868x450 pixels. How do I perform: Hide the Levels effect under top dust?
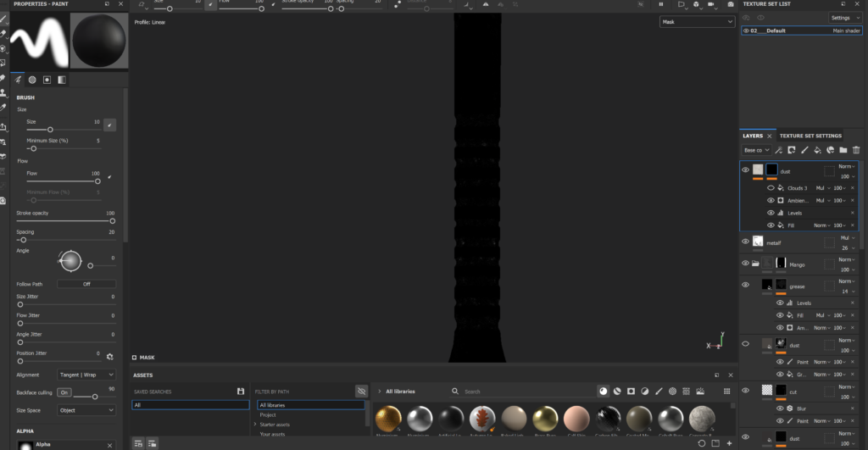pos(770,213)
